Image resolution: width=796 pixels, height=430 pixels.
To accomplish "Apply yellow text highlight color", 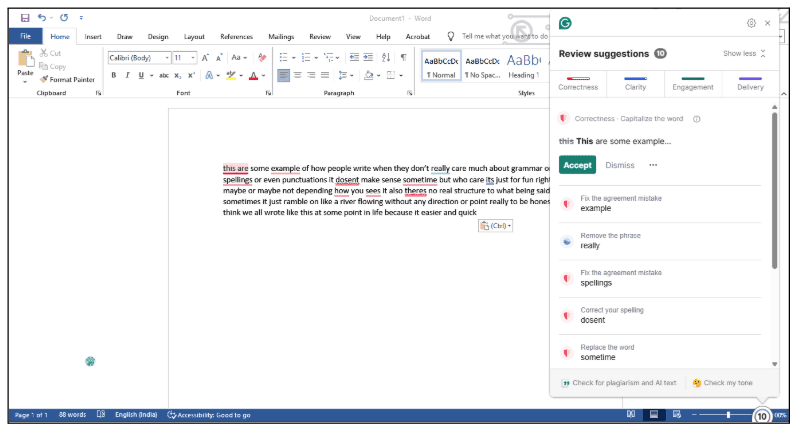I will (231, 76).
